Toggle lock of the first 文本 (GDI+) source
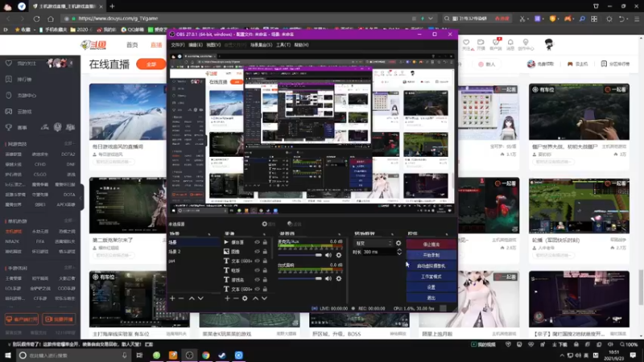 (x=265, y=261)
